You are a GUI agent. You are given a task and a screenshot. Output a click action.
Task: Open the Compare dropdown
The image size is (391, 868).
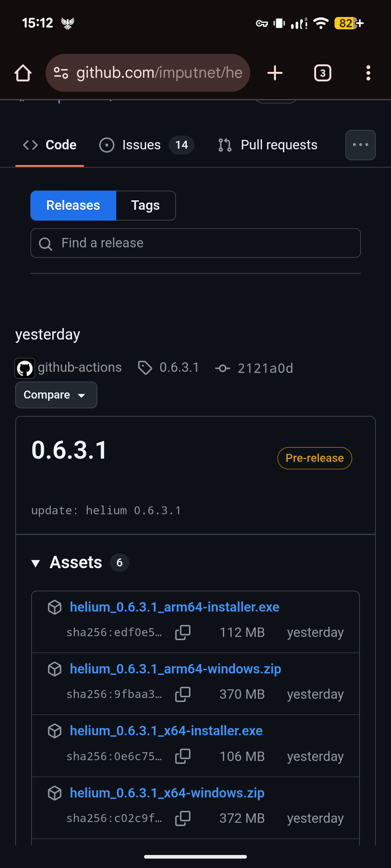coord(56,395)
